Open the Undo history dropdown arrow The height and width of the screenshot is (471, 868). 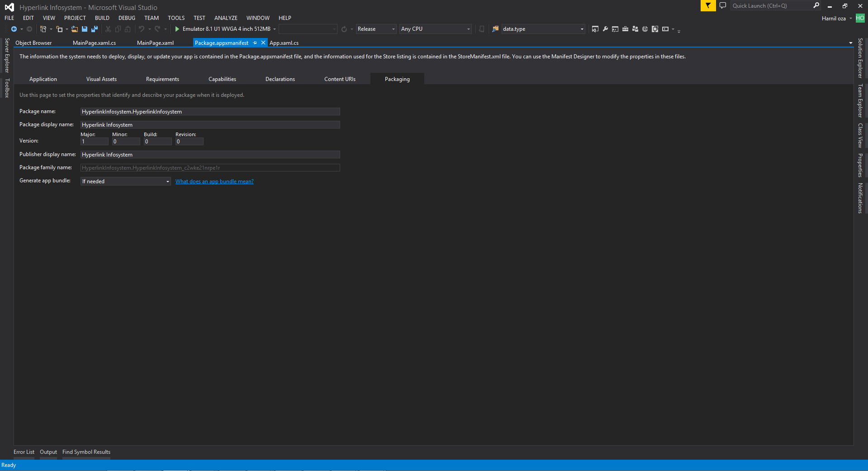pyautogui.click(x=150, y=29)
